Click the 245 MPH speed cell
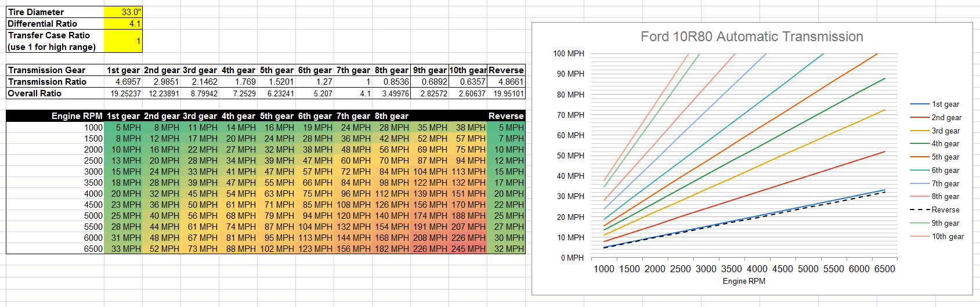 (x=468, y=249)
